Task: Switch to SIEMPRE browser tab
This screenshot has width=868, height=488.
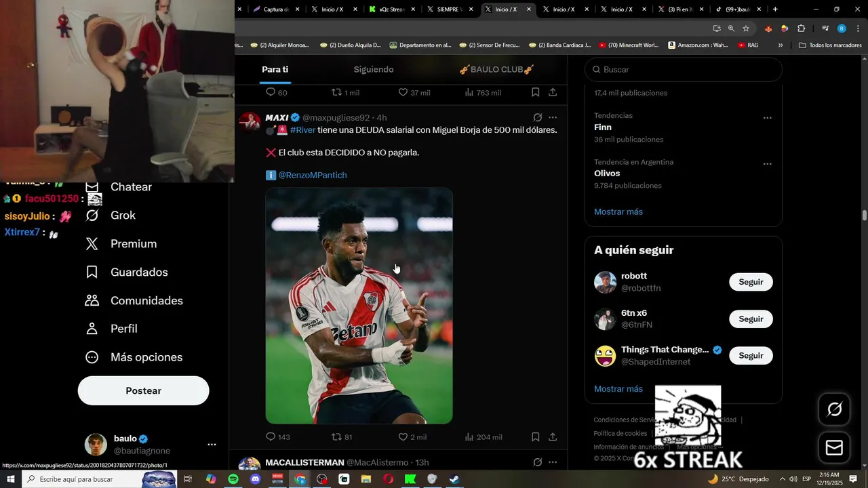Action: point(450,9)
